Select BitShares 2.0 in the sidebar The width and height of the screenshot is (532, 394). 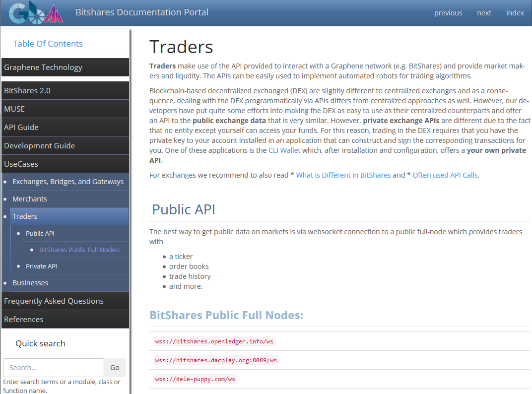tap(65, 91)
